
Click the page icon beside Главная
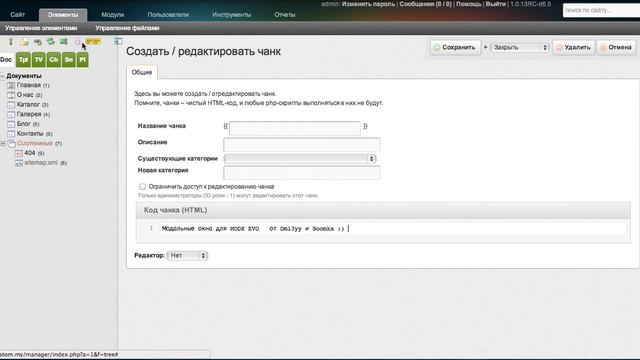click(11, 85)
